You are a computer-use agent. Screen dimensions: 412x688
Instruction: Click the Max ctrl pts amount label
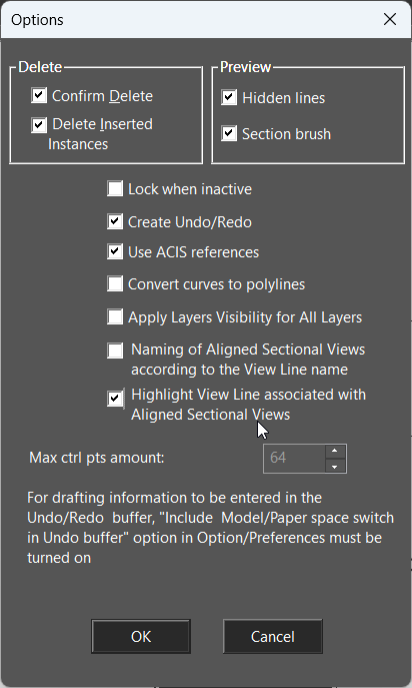[x=97, y=458]
